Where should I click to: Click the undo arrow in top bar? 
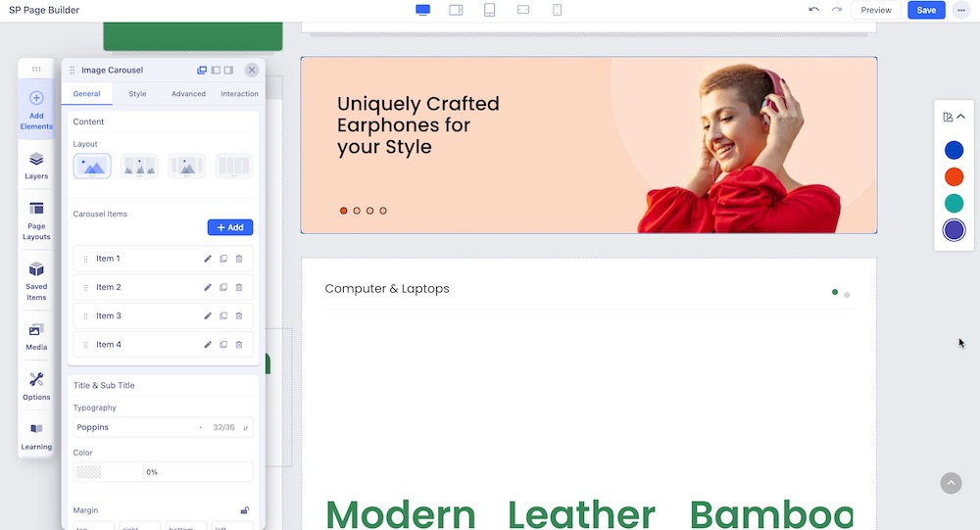[813, 10]
